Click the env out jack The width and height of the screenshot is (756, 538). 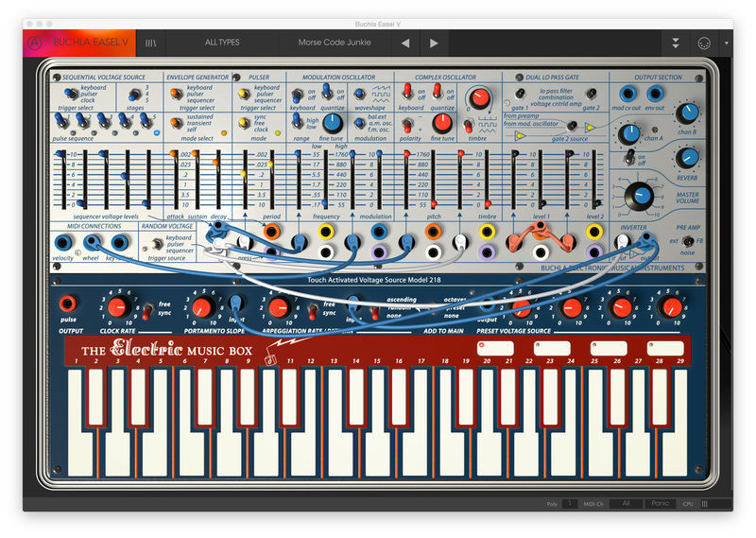[655, 94]
